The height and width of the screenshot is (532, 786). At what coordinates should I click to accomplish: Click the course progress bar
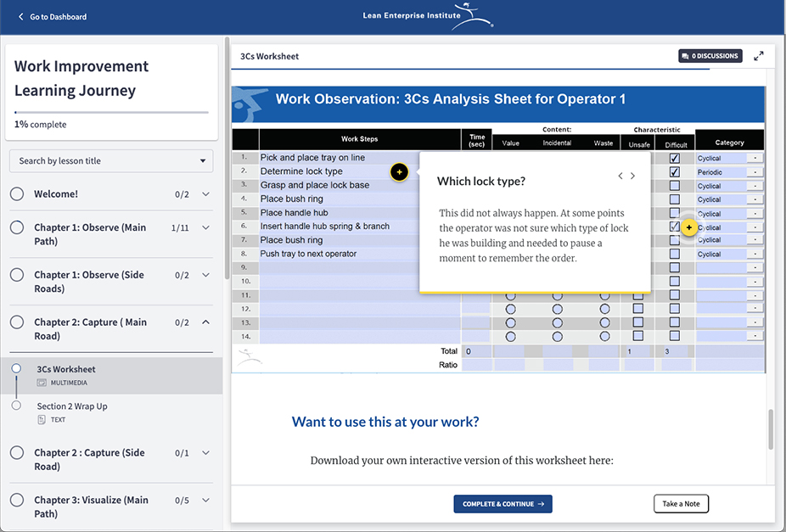click(111, 112)
